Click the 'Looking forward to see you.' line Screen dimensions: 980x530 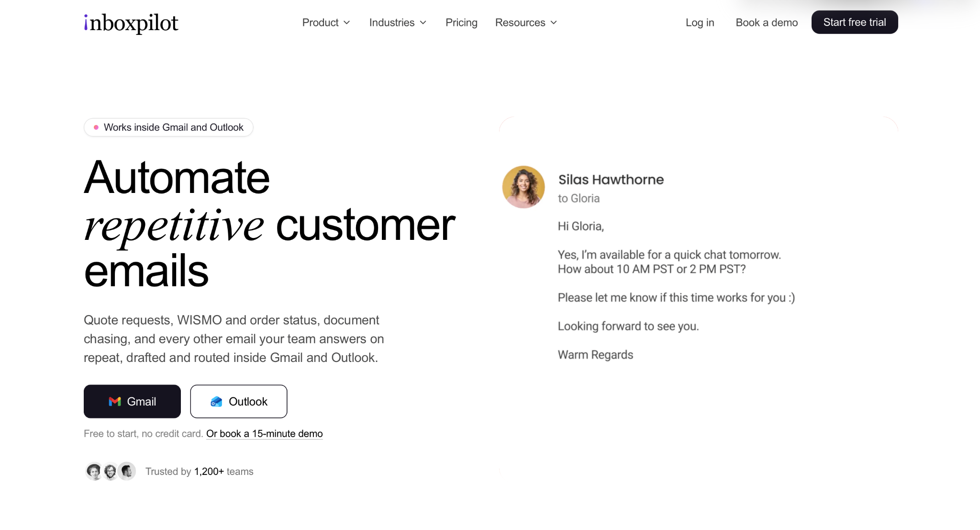pyautogui.click(x=628, y=326)
